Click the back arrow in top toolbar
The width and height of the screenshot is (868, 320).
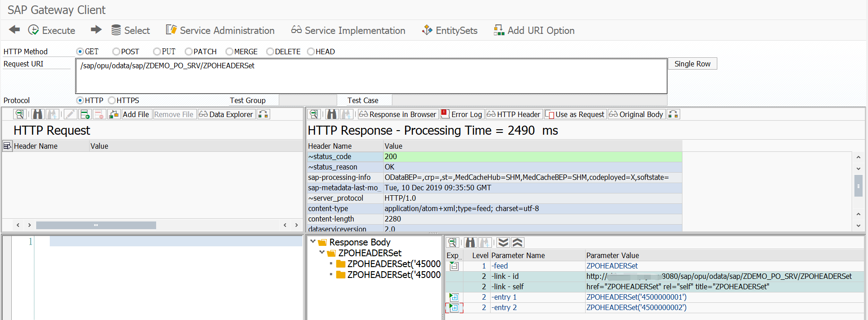(x=14, y=30)
